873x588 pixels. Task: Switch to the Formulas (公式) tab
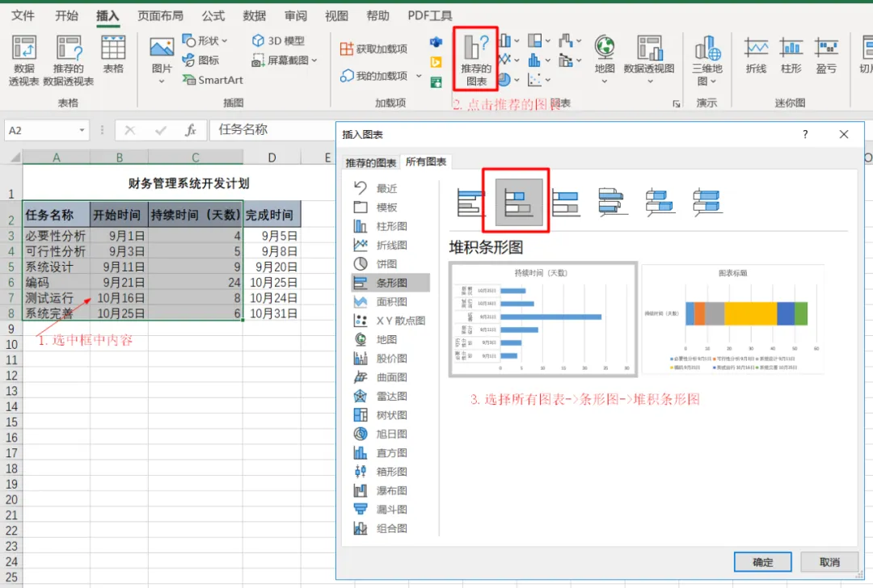coord(213,15)
